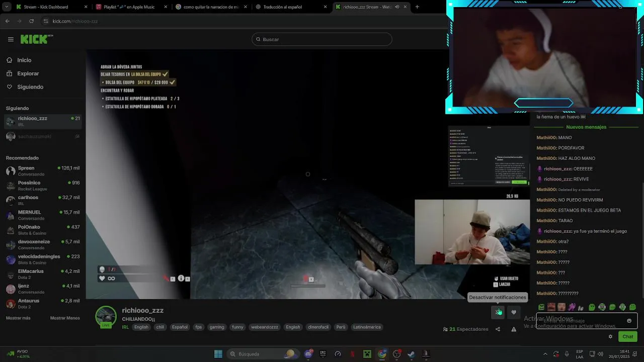Open chat settings gear

coord(610,337)
